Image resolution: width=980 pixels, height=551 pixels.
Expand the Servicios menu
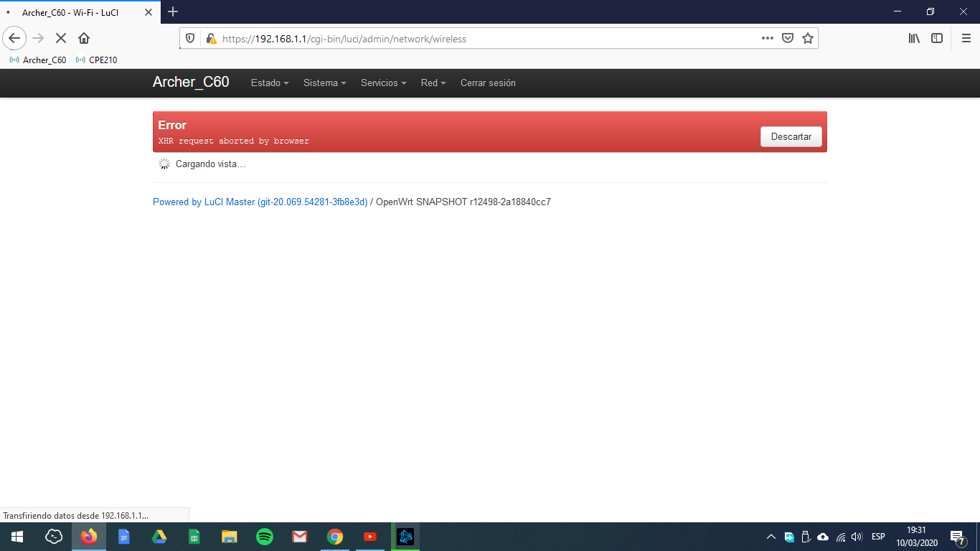coord(383,83)
